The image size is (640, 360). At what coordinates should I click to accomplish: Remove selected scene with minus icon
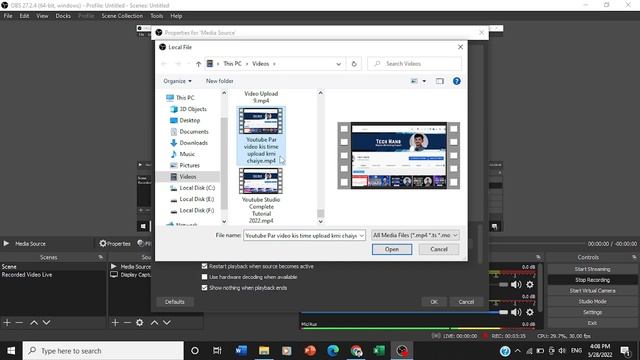[x=19, y=323]
